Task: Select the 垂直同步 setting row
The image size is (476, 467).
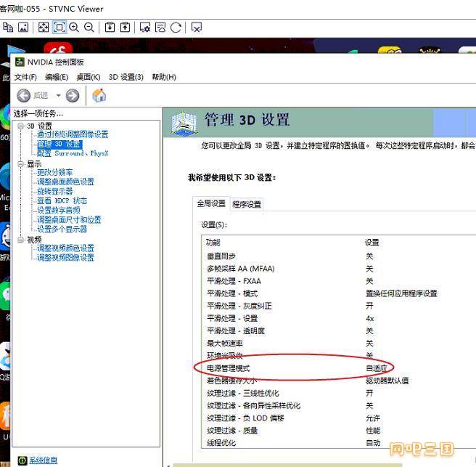Action: coord(339,256)
